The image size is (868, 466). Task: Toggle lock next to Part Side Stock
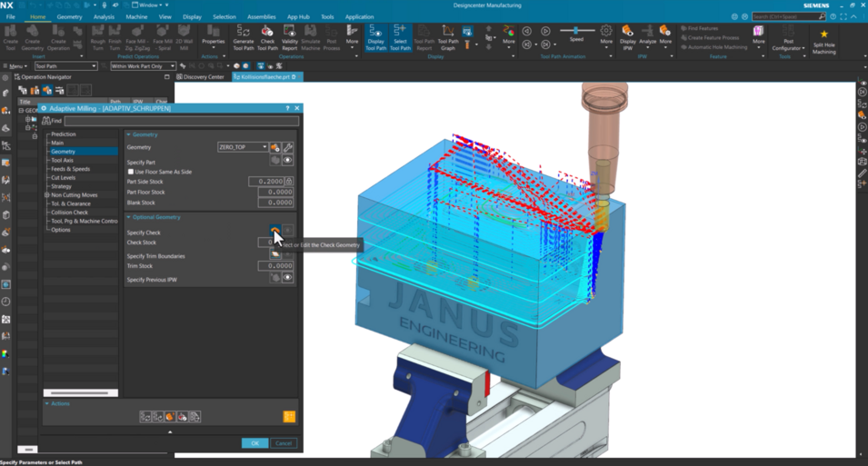tap(289, 182)
